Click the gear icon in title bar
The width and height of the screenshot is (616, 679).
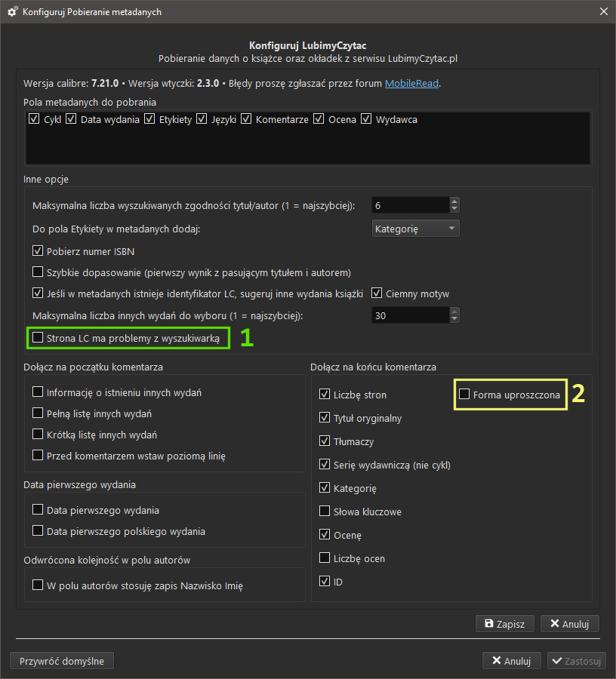tap(12, 12)
